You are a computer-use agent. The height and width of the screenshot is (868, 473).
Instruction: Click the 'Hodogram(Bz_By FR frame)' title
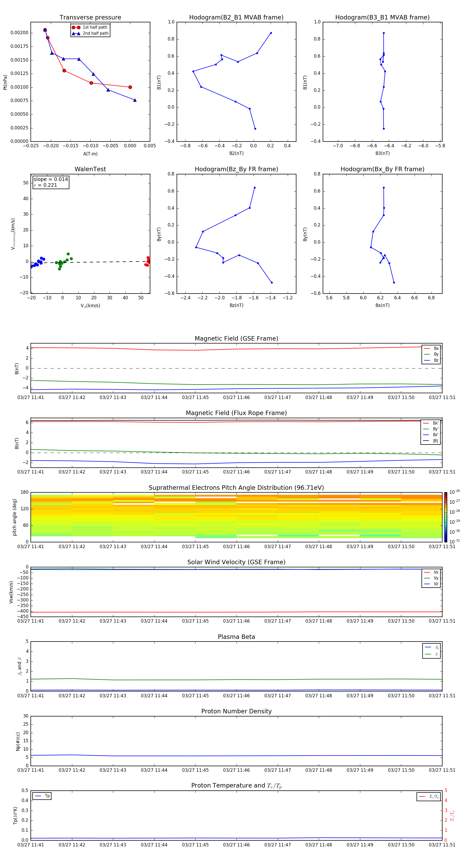pos(236,169)
